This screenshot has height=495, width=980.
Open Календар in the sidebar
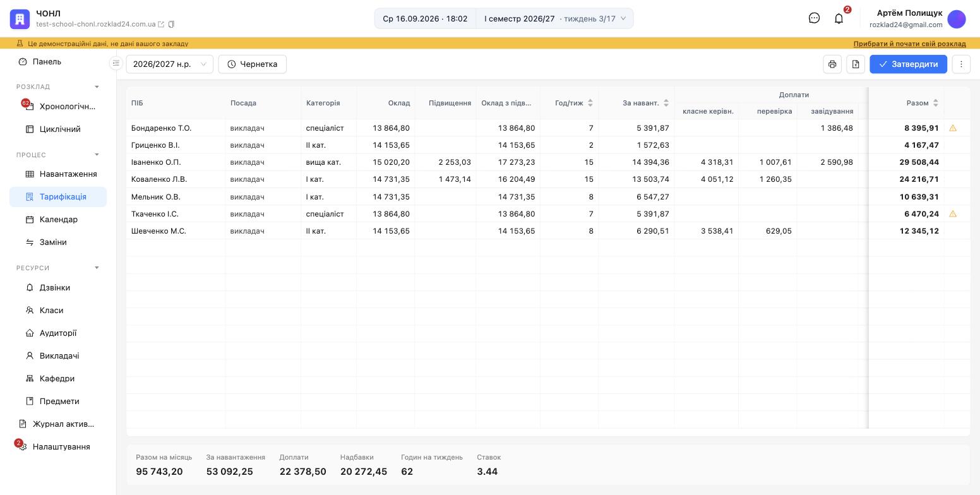click(x=58, y=220)
